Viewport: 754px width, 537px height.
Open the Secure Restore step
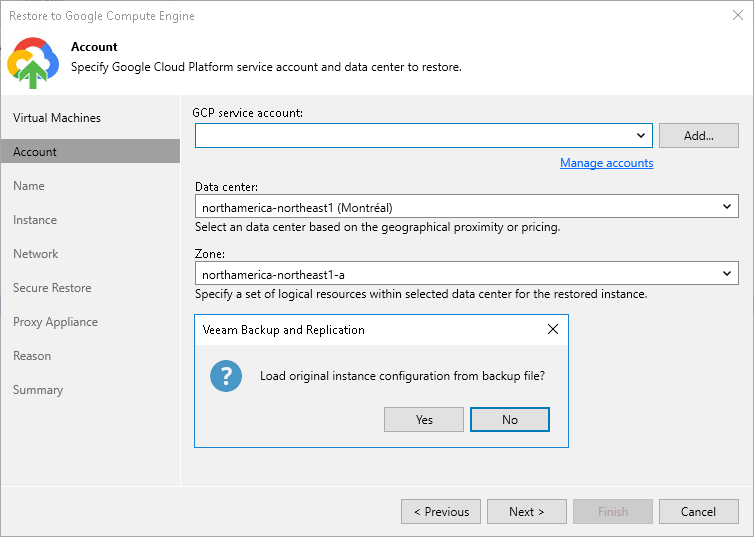point(52,288)
